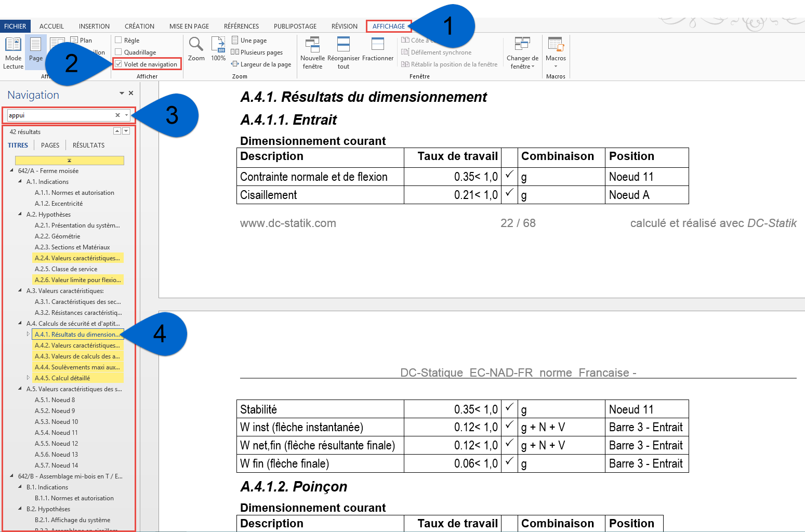Select the Fractionner window icon

[x=377, y=49]
